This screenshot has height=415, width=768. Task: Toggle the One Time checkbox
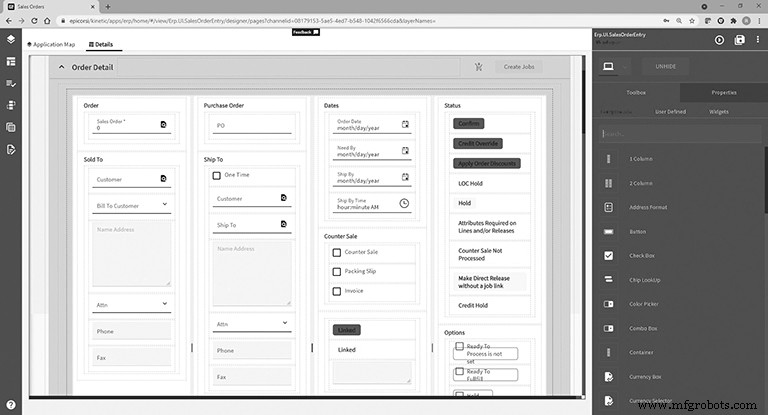[x=216, y=175]
